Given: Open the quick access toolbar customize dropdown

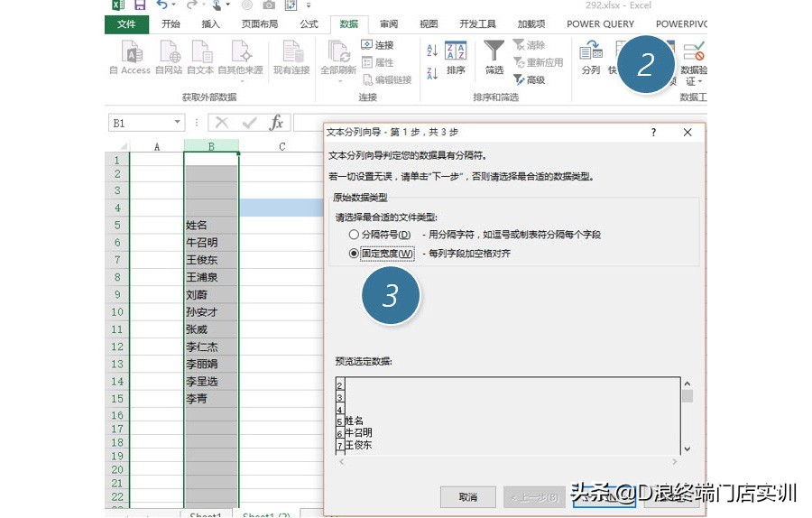Looking at the screenshot, I should click(309, 5).
